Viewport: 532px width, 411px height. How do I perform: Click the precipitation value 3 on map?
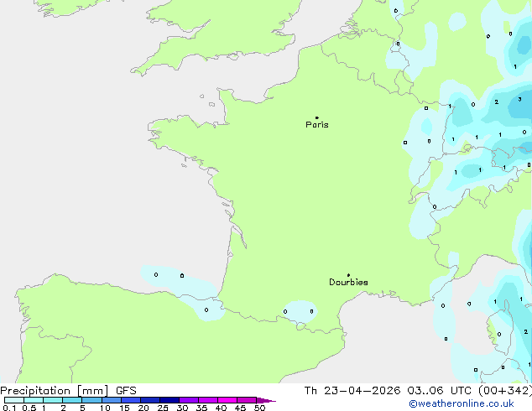pyautogui.click(x=519, y=99)
